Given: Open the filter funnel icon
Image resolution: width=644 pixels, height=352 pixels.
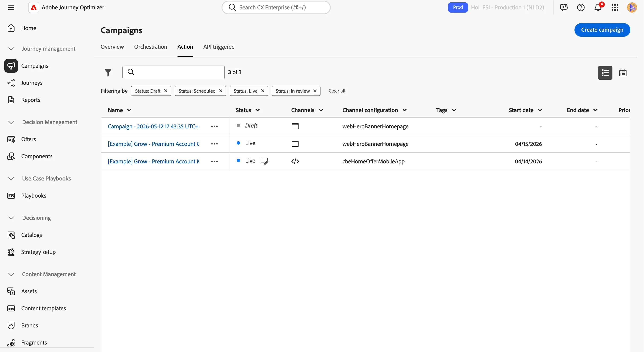Looking at the screenshot, I should 108,73.
